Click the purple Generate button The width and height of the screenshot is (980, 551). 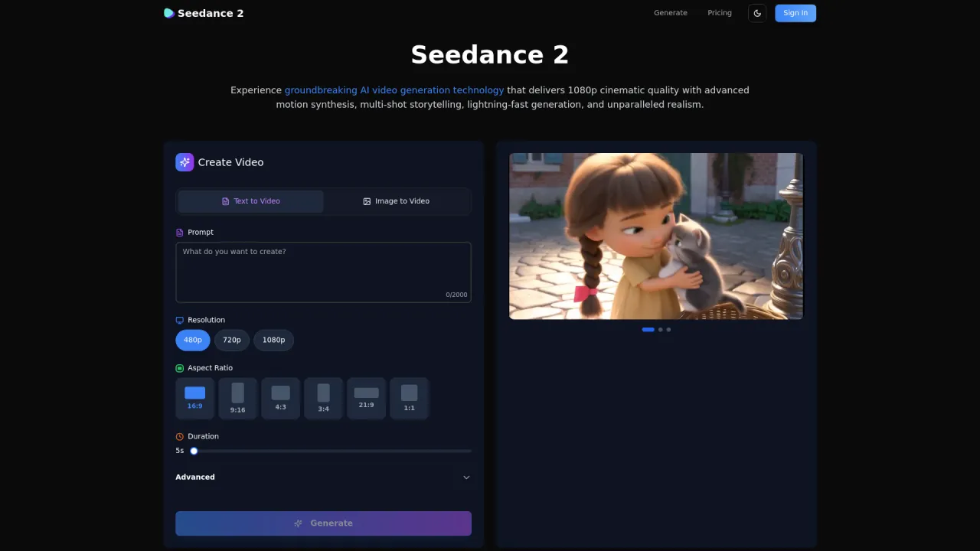[x=323, y=523]
